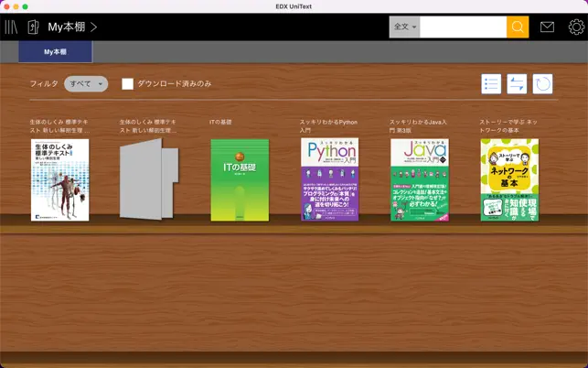Click the ダウンロード済みのみ label text
The width and height of the screenshot is (588, 368).
tap(175, 83)
